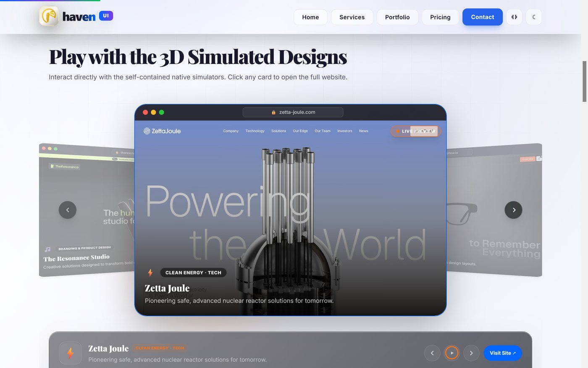Go to previous carousel slide arrow

click(68, 210)
